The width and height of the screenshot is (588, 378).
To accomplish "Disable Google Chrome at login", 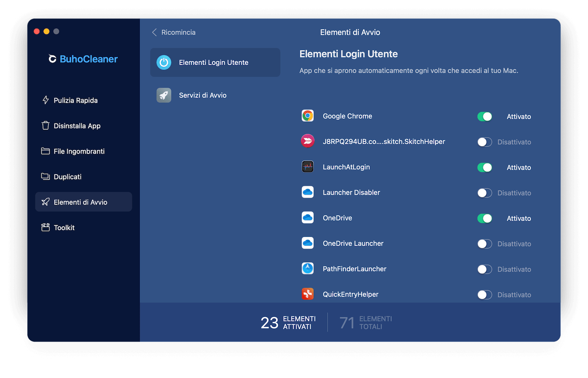I will 485,117.
